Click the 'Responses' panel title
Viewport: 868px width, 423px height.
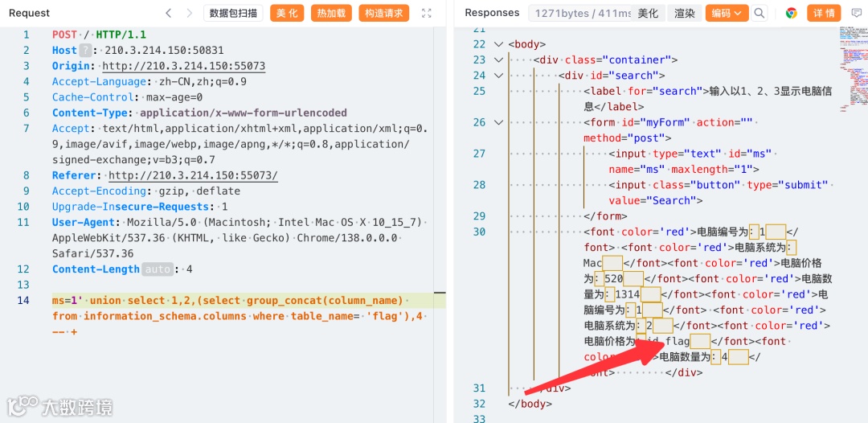click(x=492, y=13)
